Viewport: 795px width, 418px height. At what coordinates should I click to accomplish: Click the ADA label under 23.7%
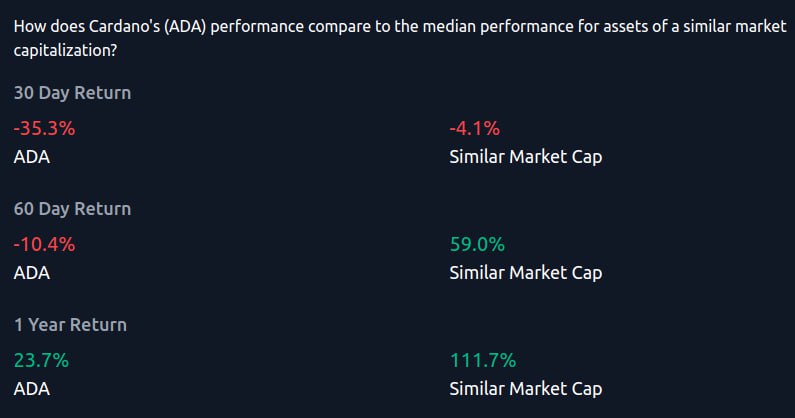31,389
